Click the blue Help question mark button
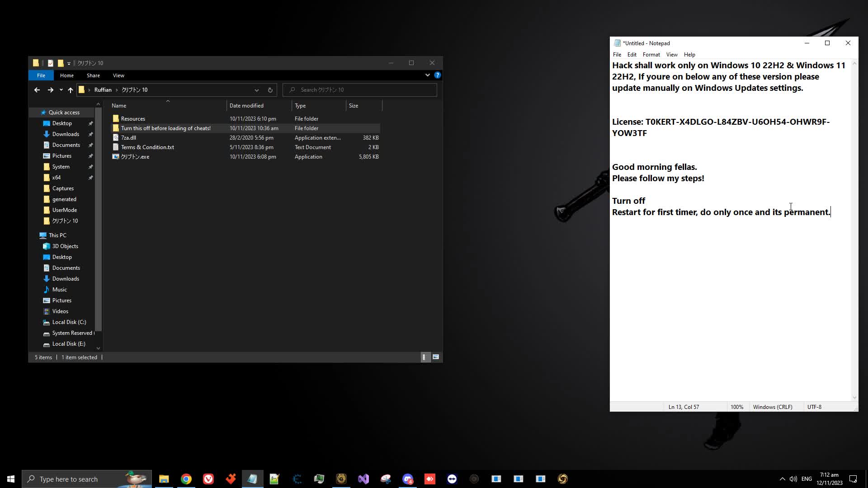The height and width of the screenshot is (488, 868). pyautogui.click(x=437, y=75)
